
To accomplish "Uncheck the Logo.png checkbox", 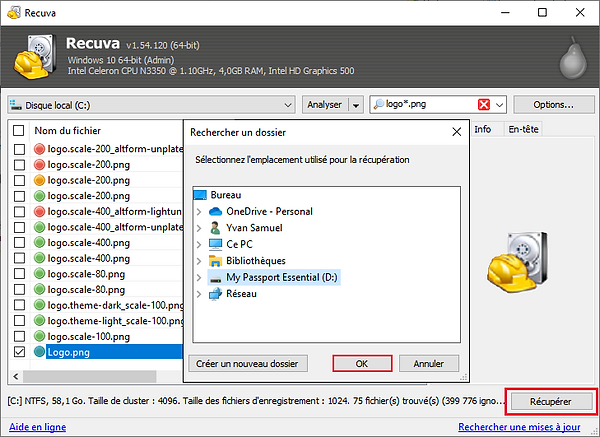I will coord(19,352).
